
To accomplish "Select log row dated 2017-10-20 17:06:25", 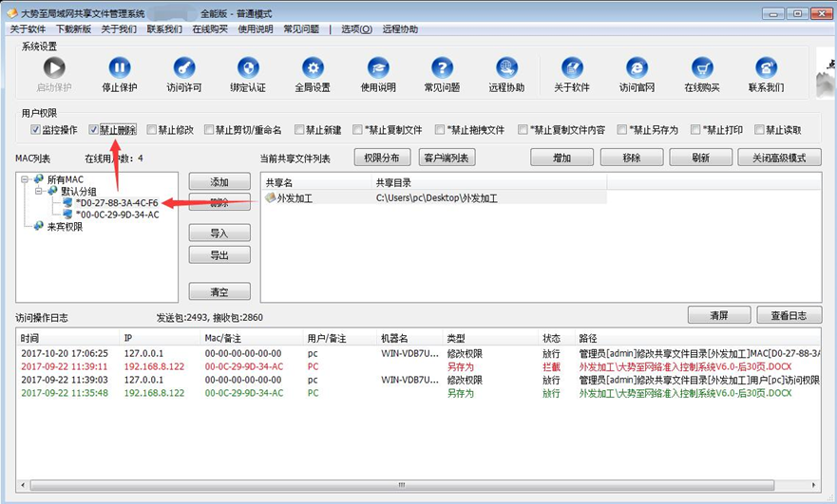I will click(x=418, y=353).
